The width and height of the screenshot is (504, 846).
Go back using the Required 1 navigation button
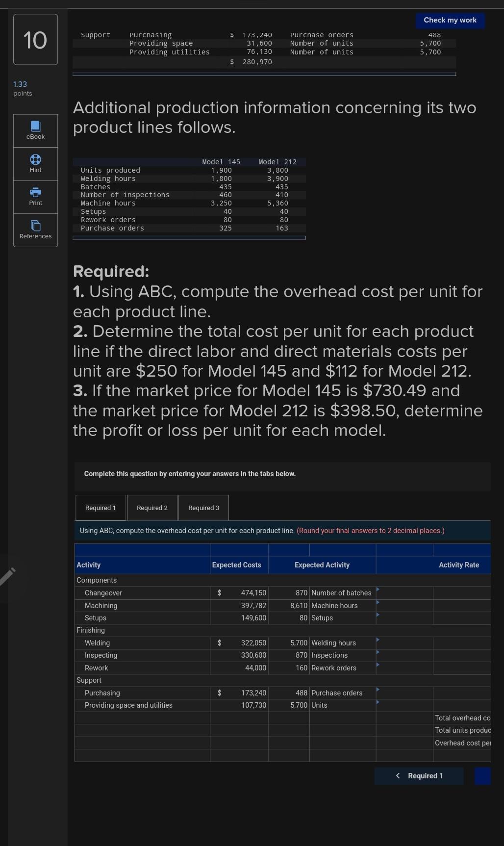click(419, 776)
